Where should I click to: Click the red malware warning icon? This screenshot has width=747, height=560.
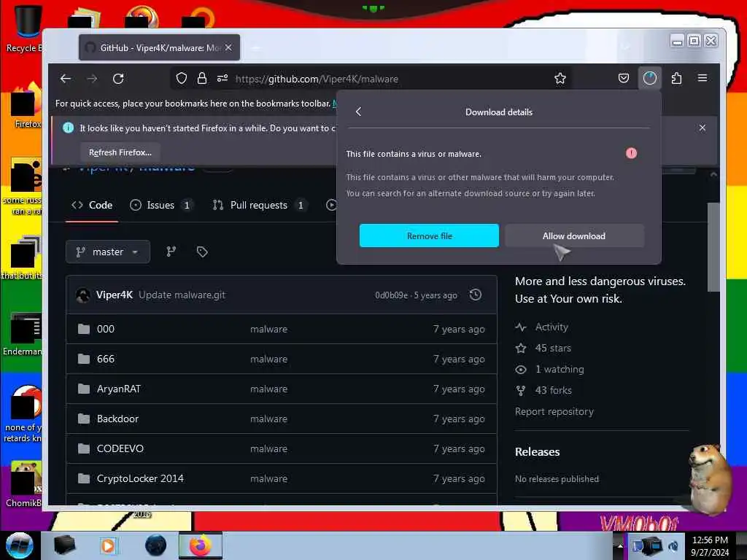click(631, 153)
